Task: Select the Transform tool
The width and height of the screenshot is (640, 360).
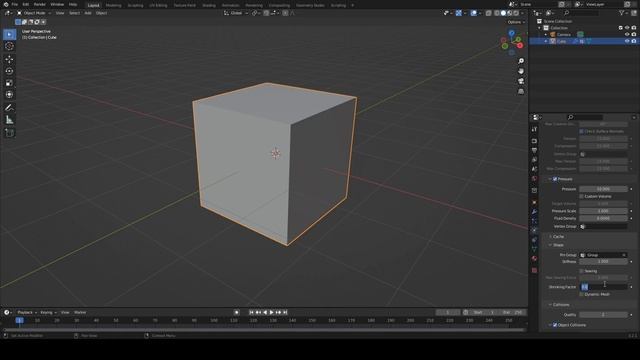Action: (x=9, y=95)
